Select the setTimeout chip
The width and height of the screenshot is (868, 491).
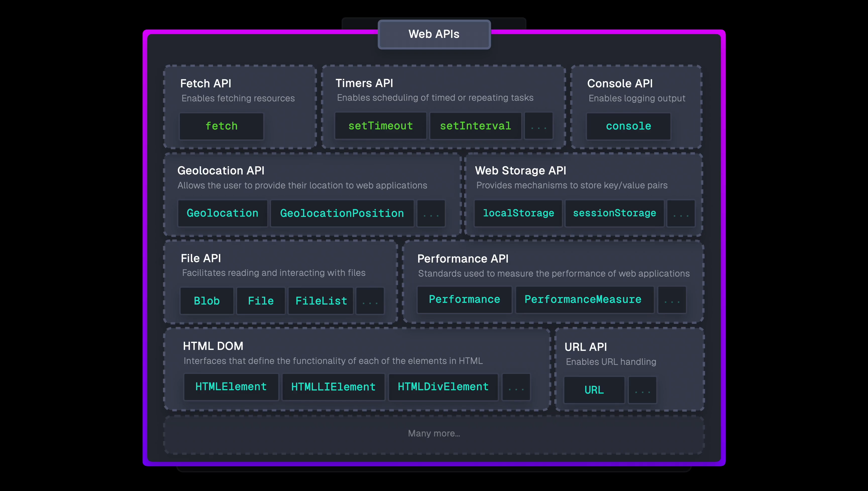point(381,126)
